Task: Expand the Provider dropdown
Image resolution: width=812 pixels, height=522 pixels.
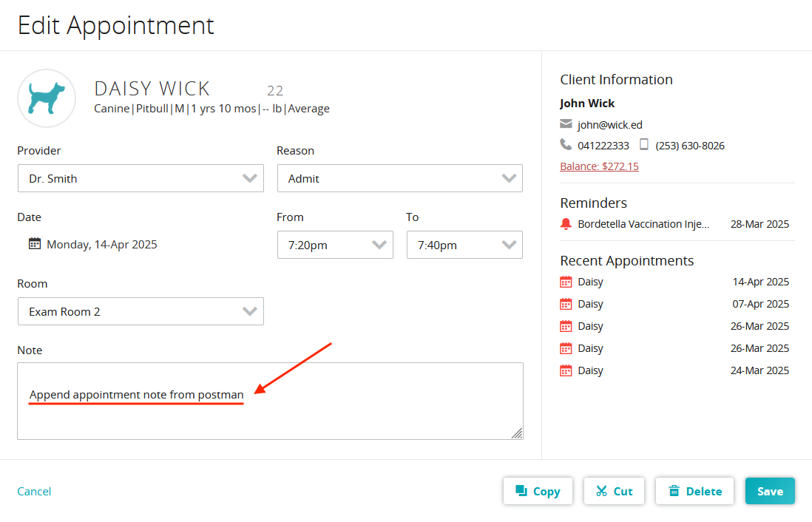Action: click(141, 178)
